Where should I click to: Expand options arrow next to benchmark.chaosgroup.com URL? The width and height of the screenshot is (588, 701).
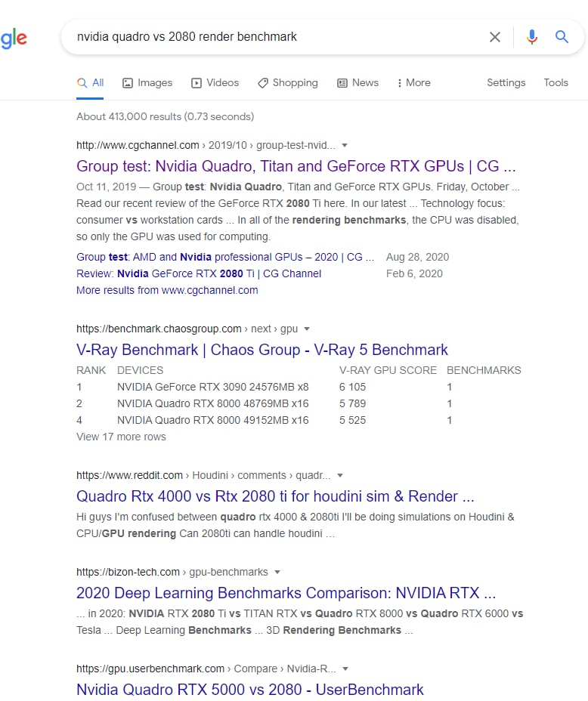pos(307,329)
